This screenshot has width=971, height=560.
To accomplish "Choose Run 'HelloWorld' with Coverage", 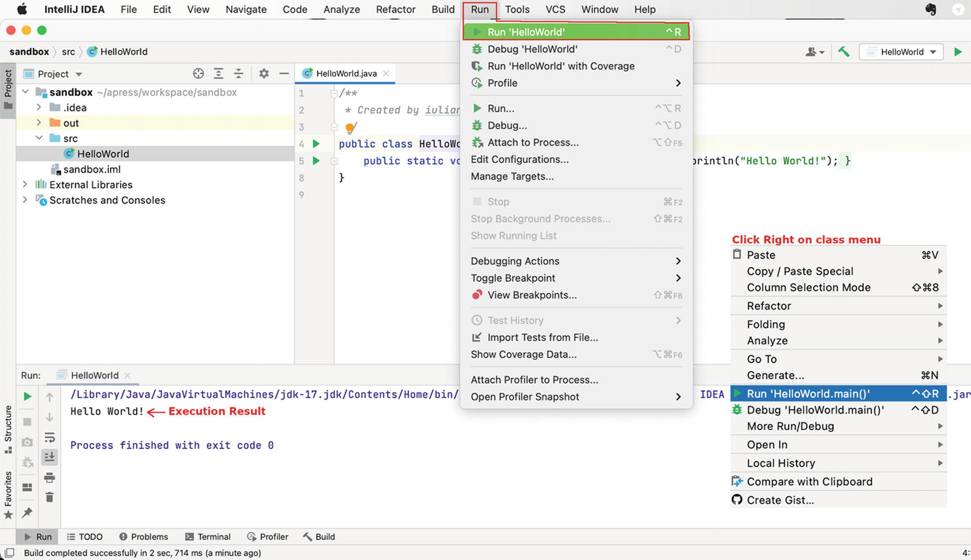I will pyautogui.click(x=576, y=66).
